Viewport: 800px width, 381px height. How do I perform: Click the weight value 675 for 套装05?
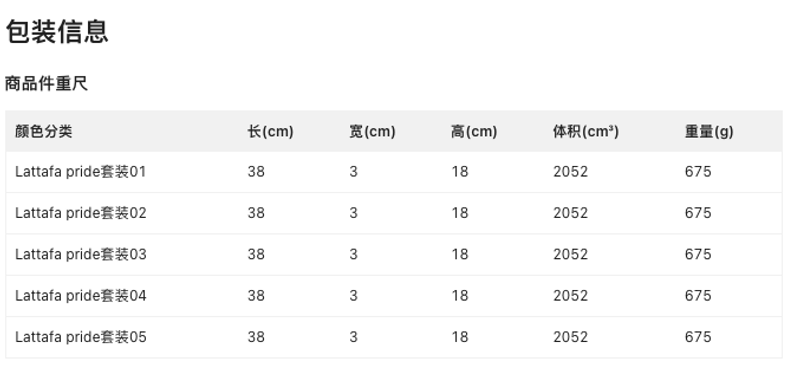click(698, 337)
